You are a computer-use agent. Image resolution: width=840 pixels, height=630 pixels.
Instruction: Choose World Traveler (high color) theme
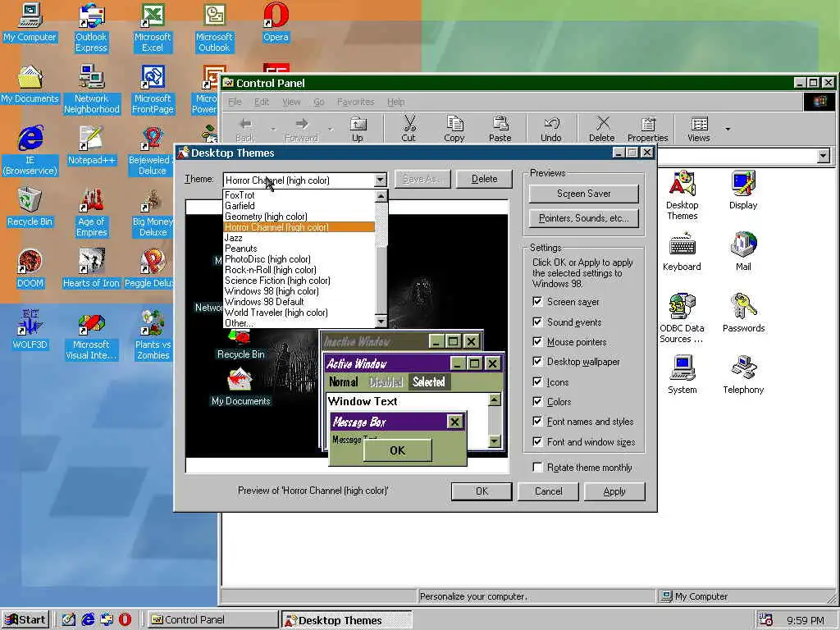click(299, 313)
